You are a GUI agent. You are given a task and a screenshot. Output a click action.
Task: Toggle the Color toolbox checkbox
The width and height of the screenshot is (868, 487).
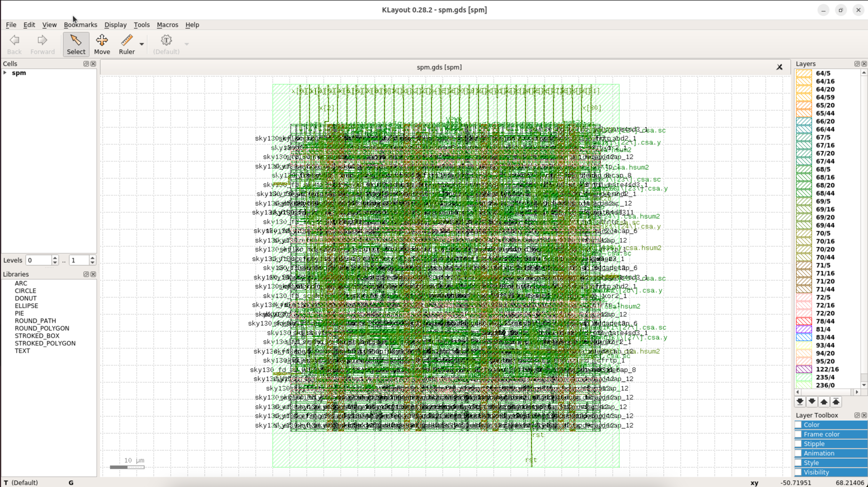(798, 425)
